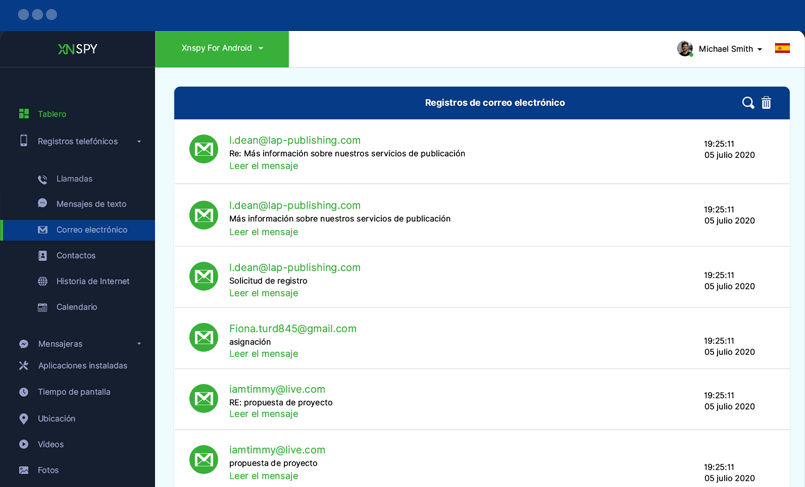Click the XNSPY logo
This screenshot has height=487, width=805.
(77, 48)
